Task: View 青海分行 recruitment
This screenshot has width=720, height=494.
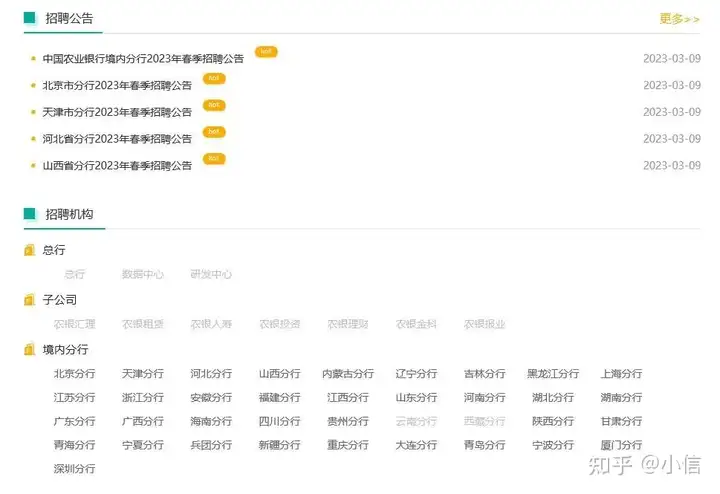Action: [74, 445]
